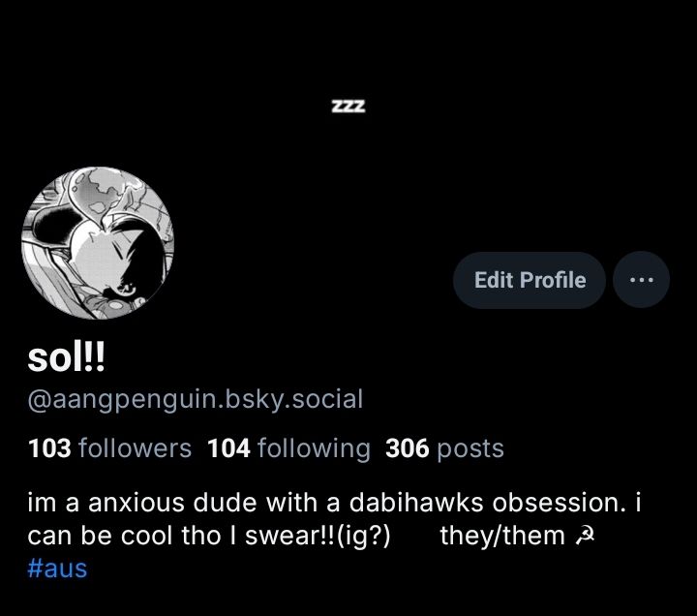697x616 pixels.
Task: Click the hammer and sickle symbol in bio
Action: (585, 536)
